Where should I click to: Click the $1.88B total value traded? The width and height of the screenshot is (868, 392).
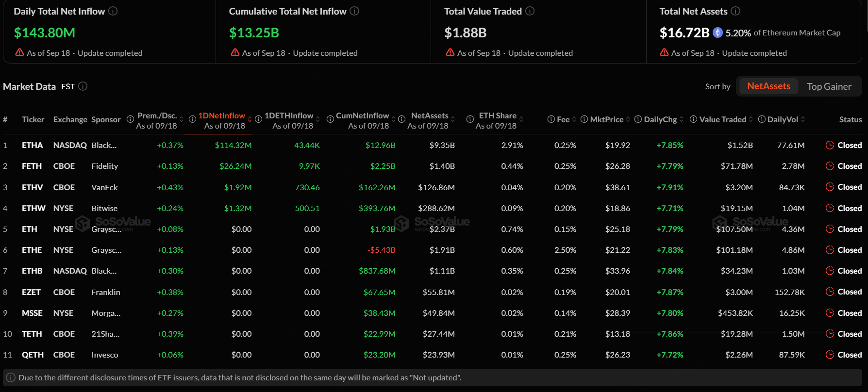[x=465, y=33]
